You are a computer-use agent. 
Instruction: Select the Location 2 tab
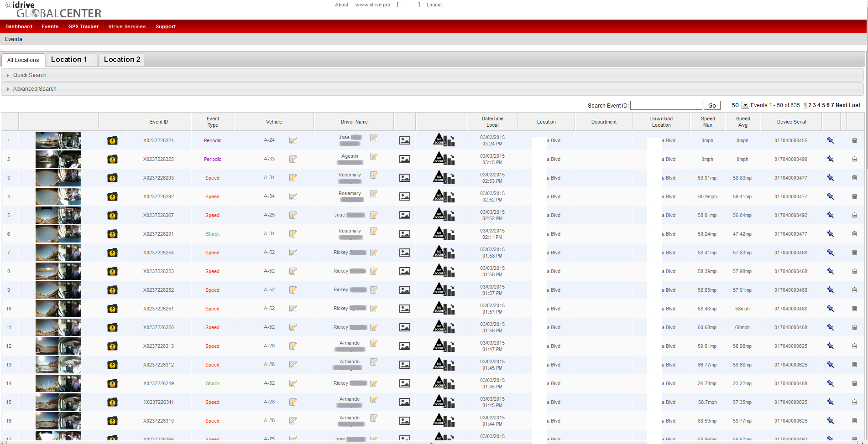[122, 60]
